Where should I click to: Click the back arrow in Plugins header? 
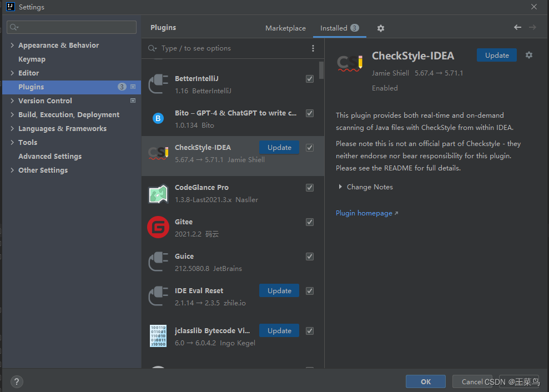click(517, 27)
